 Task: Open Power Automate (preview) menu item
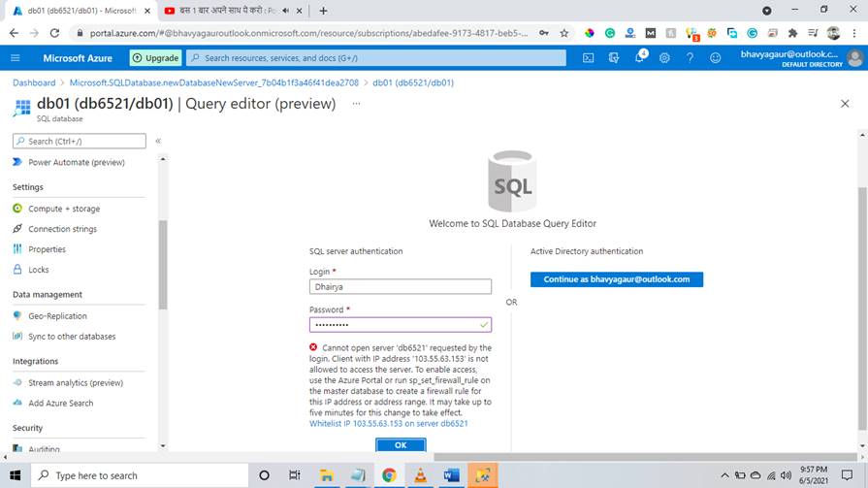tap(77, 162)
